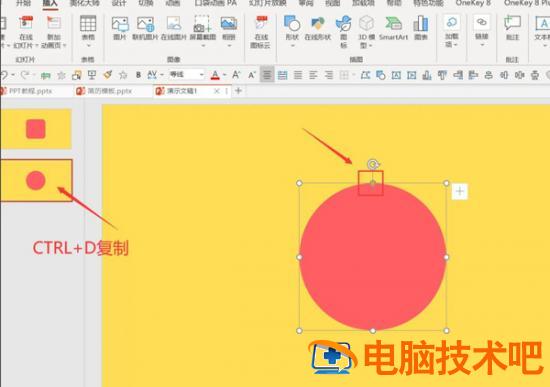Align text right in quick toolbar
This screenshot has height=387, width=550.
(329, 75)
